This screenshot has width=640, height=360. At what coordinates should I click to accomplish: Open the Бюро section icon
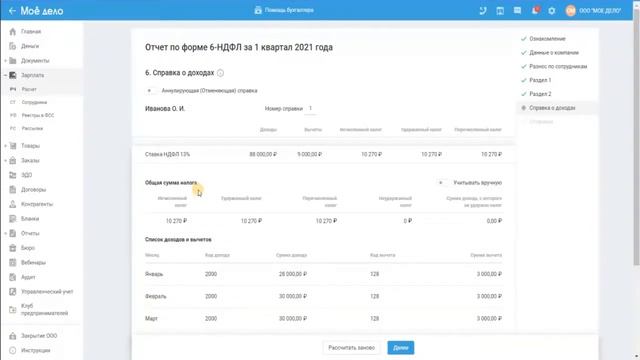[13, 248]
